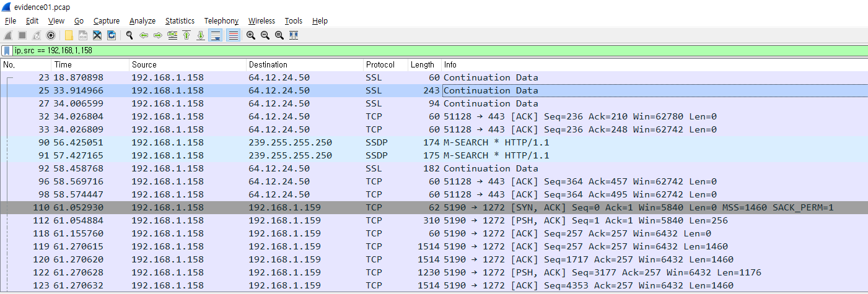This screenshot has width=868, height=294.
Task: Select packet 110 SYN, ACK row
Action: click(434, 207)
